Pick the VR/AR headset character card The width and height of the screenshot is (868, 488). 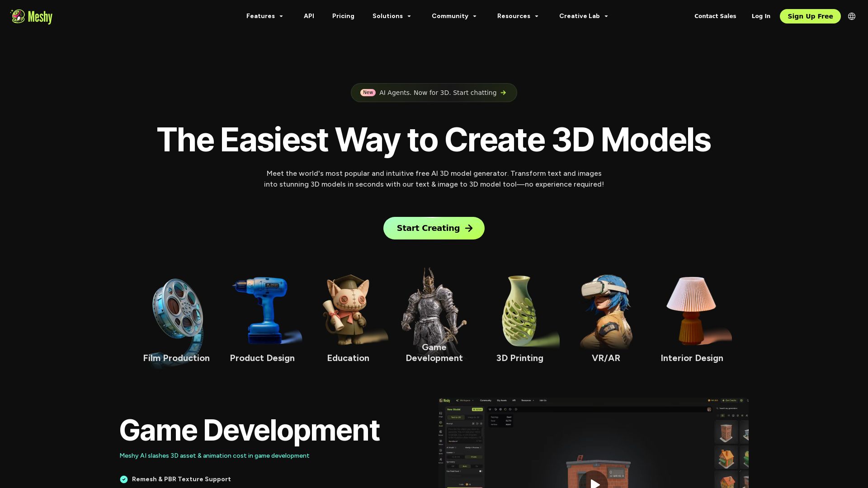click(606, 320)
